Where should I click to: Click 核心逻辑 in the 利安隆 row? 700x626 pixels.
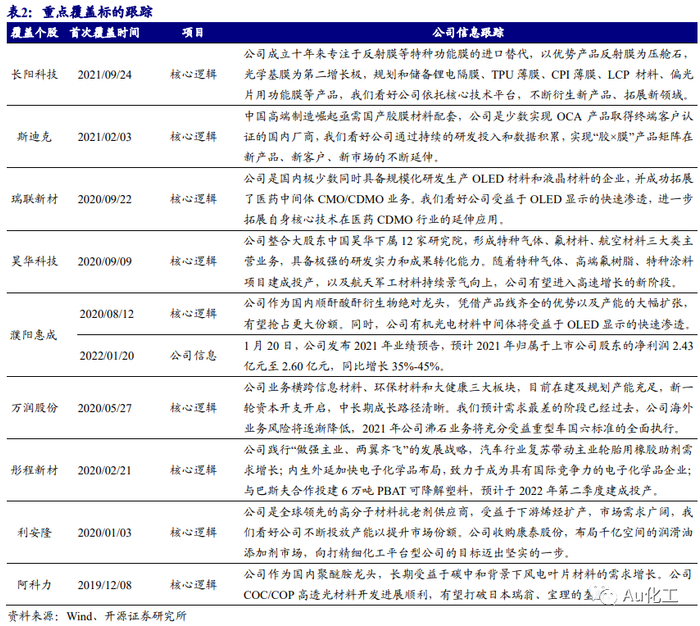click(193, 533)
